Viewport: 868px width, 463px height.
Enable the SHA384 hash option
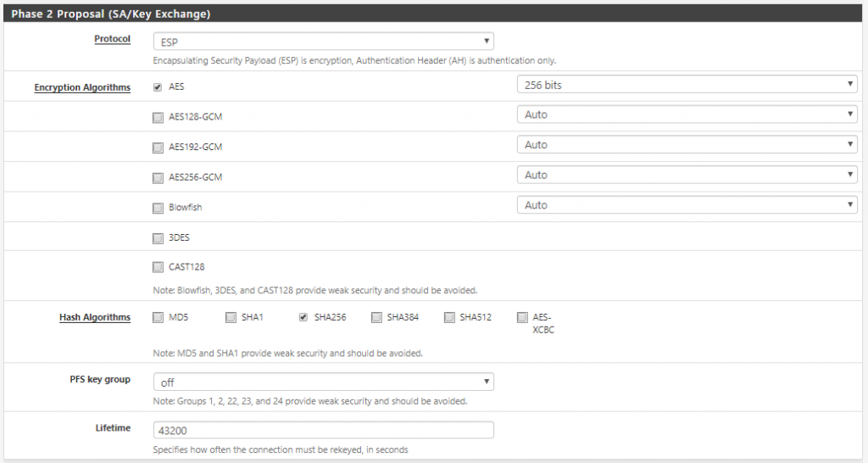tap(376, 317)
